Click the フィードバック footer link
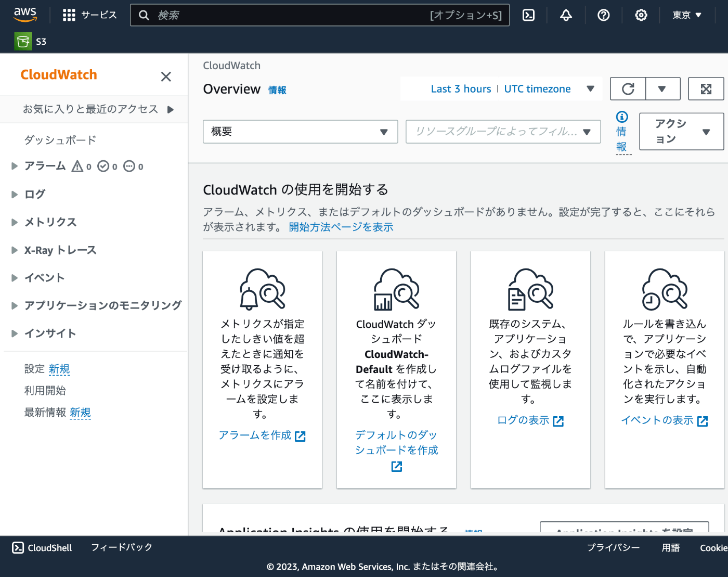Screen dimensions: 728x577 tap(122, 547)
